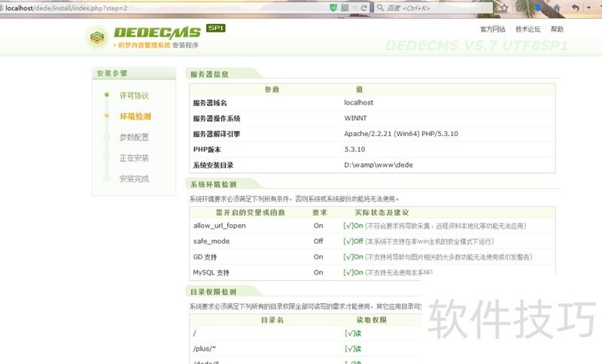Click the DedeCMS cube logo icon

(x=97, y=37)
